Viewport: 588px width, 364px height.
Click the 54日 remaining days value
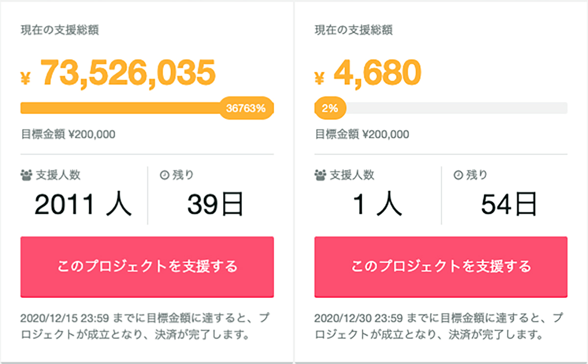509,205
